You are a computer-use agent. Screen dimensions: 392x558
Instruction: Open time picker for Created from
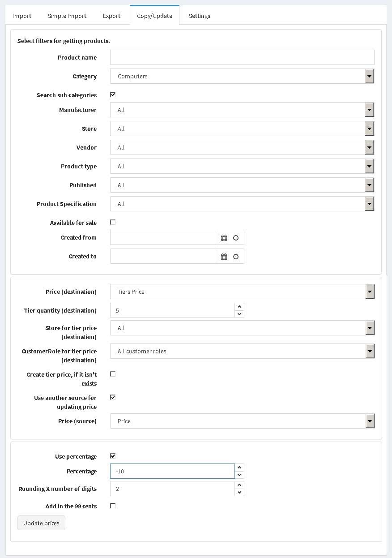coord(236,238)
